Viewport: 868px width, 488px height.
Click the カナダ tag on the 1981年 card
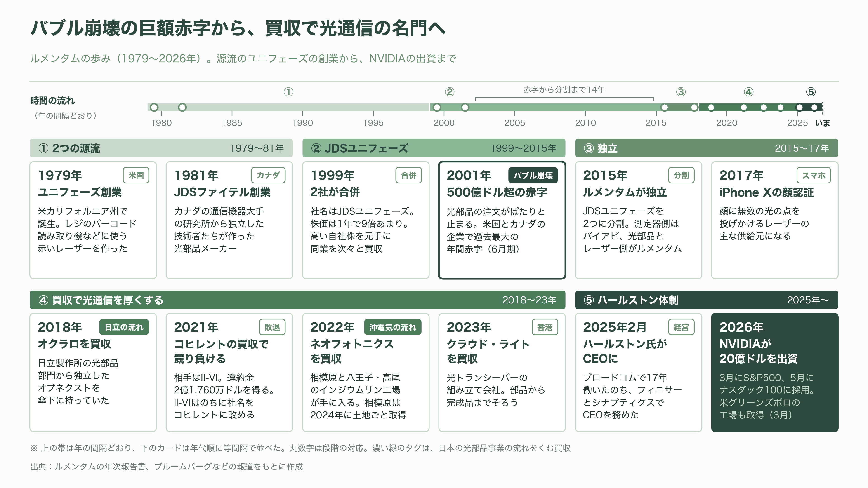[268, 175]
